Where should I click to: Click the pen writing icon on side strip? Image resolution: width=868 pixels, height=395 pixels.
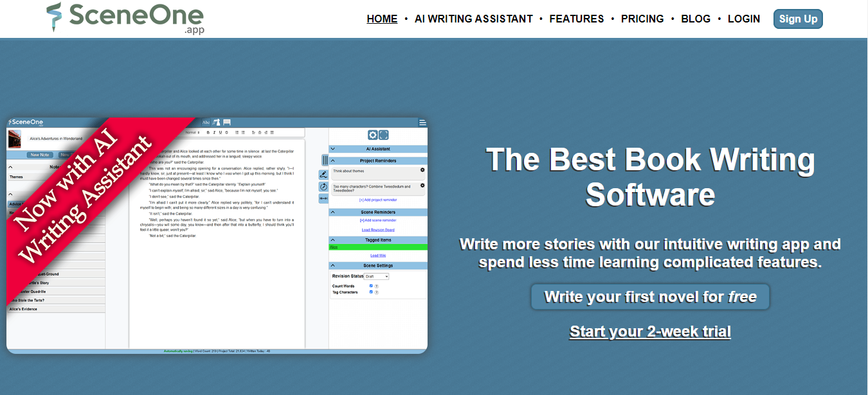coord(323,174)
